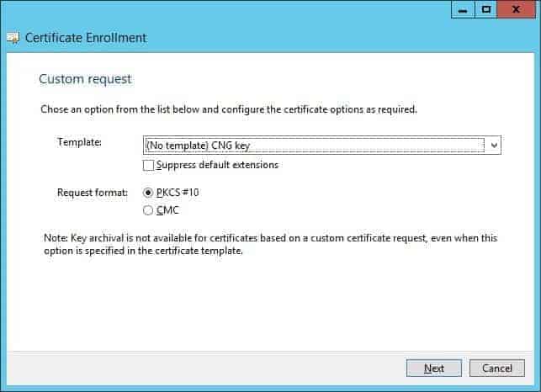
Task: Select the PKCS #10 radio button
Action: click(149, 193)
